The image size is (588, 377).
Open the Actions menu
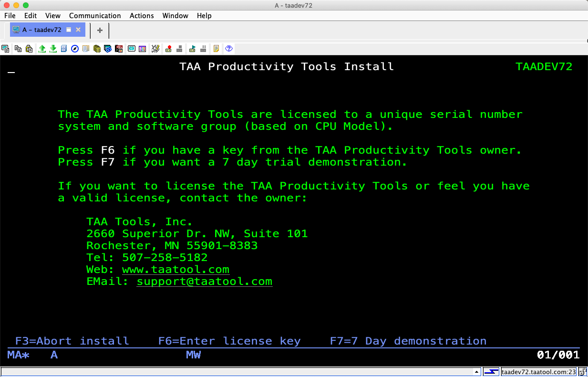tap(142, 16)
